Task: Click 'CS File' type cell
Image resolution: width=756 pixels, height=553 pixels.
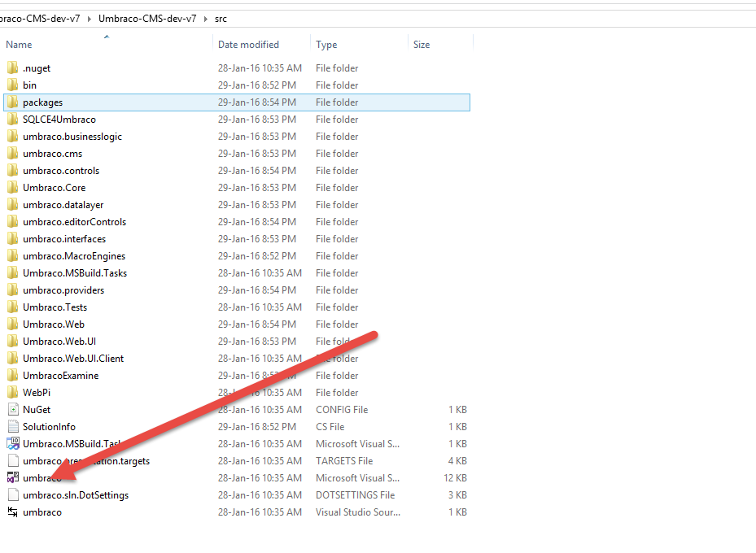Action: (x=330, y=427)
